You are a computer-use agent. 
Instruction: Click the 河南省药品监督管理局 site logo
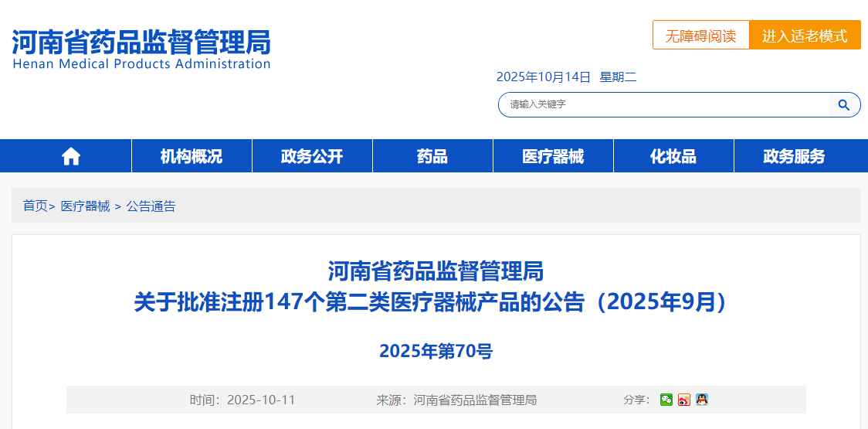pyautogui.click(x=141, y=49)
